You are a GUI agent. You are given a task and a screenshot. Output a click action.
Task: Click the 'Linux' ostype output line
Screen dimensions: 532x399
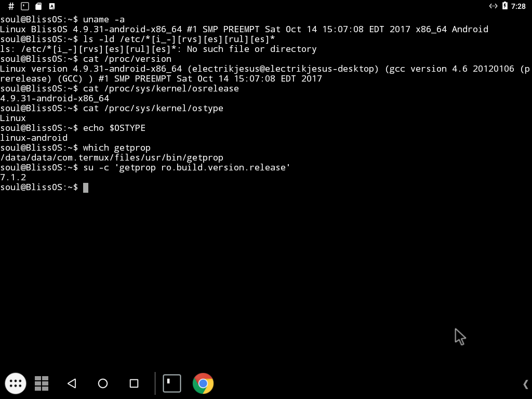coord(13,118)
